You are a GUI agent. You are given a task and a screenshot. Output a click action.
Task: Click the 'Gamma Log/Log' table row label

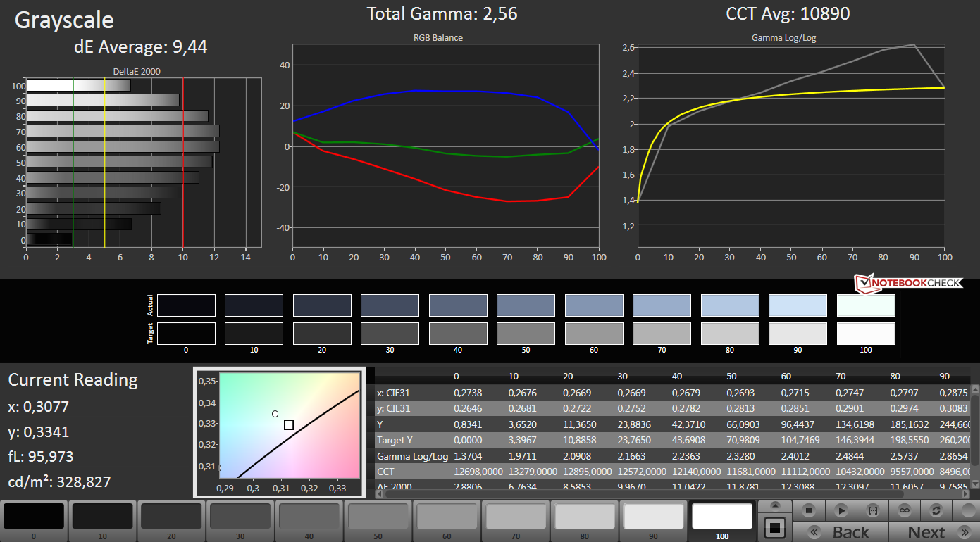coord(412,455)
